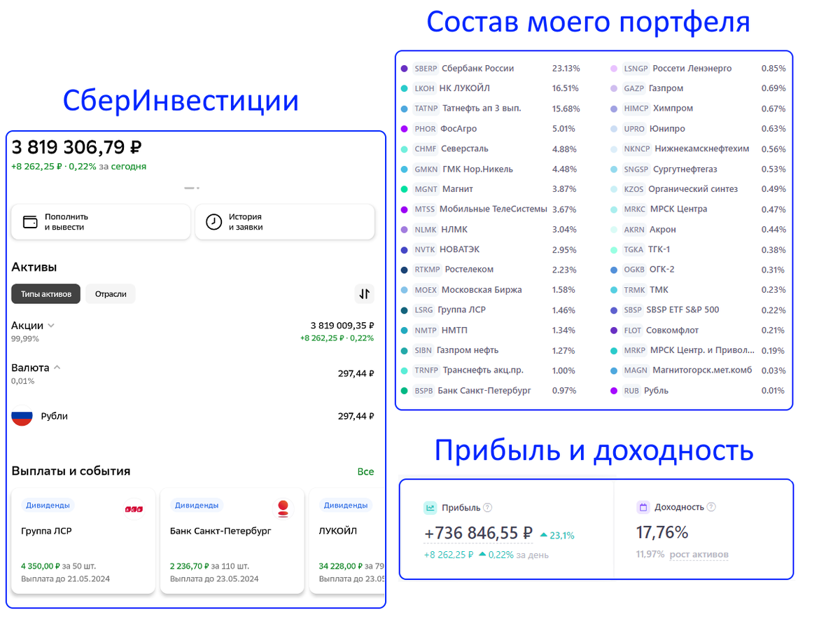Screen dimensions: 840x617
Task: Click the Нижнекамскнефтехим row name
Action: tap(702, 149)
